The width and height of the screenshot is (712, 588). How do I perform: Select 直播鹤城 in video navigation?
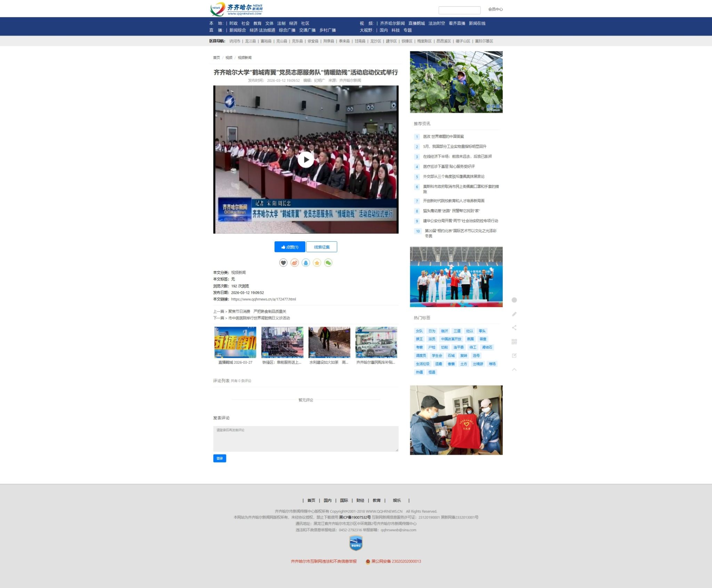[x=416, y=23]
